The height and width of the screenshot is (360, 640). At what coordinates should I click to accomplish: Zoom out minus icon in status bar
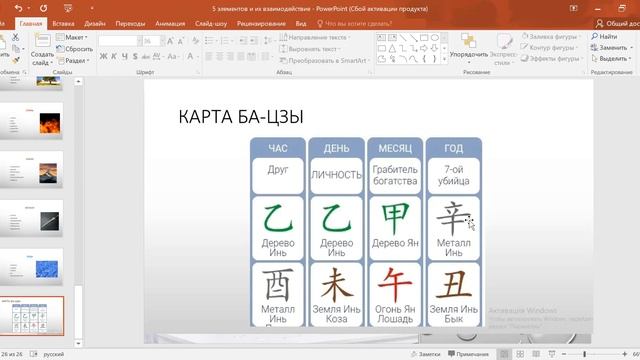click(x=564, y=354)
